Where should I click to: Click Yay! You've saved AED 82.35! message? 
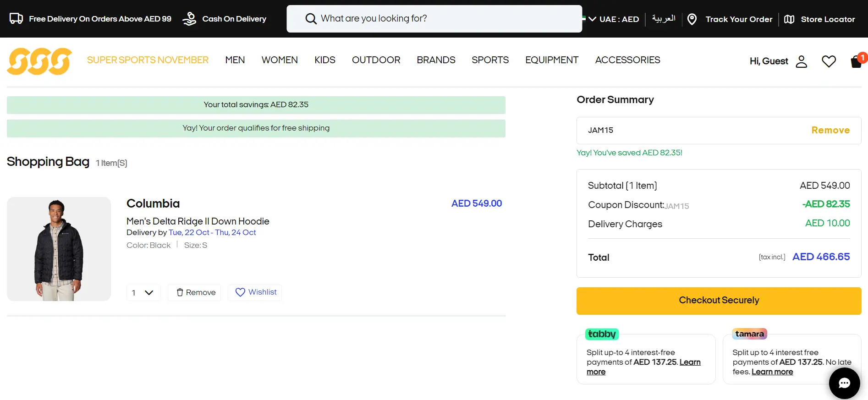click(x=629, y=153)
